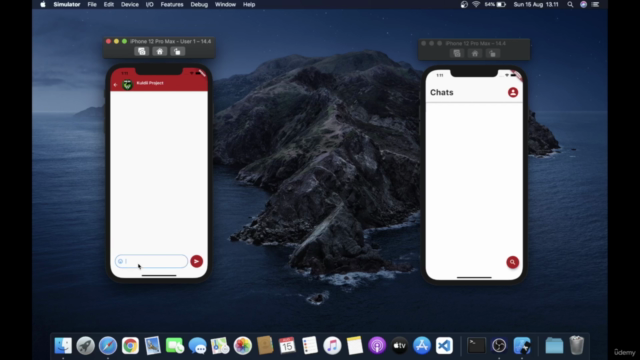This screenshot has width=640, height=360.
Task: Open the Help menu
Action: pyautogui.click(x=249, y=4)
